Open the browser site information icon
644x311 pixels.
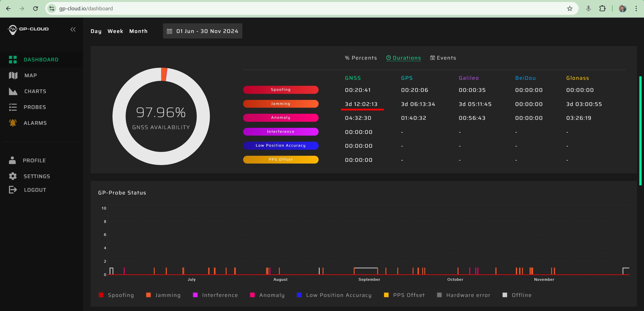tap(52, 9)
